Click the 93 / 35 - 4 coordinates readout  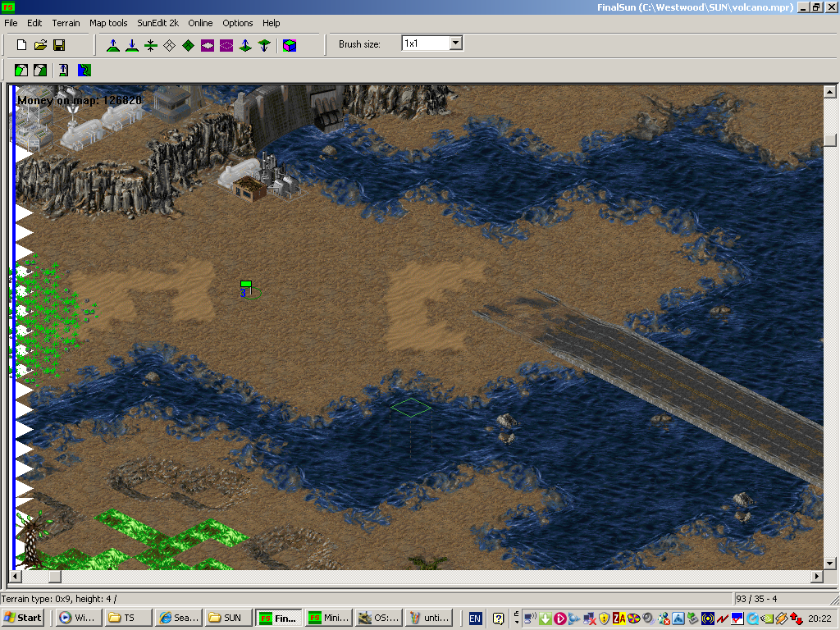coord(756,599)
